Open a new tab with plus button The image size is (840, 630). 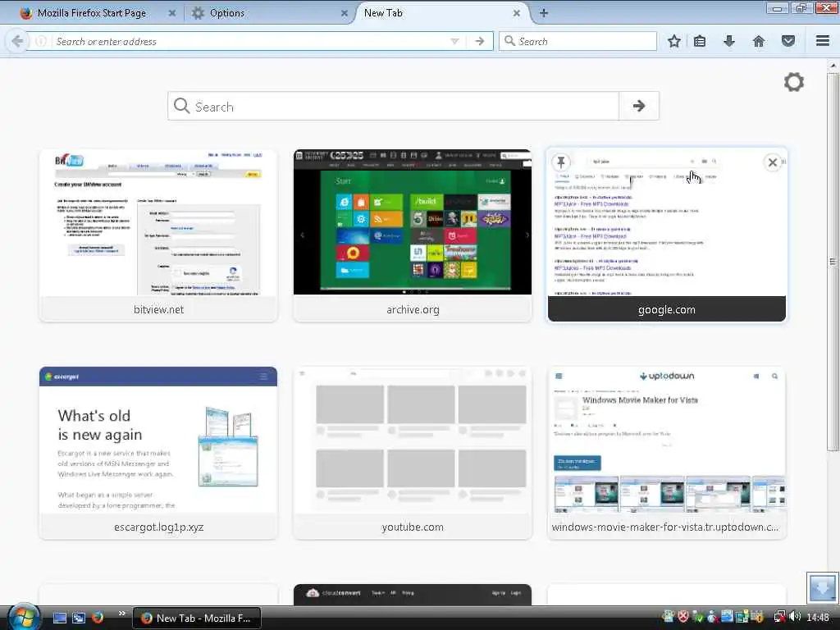(x=543, y=13)
